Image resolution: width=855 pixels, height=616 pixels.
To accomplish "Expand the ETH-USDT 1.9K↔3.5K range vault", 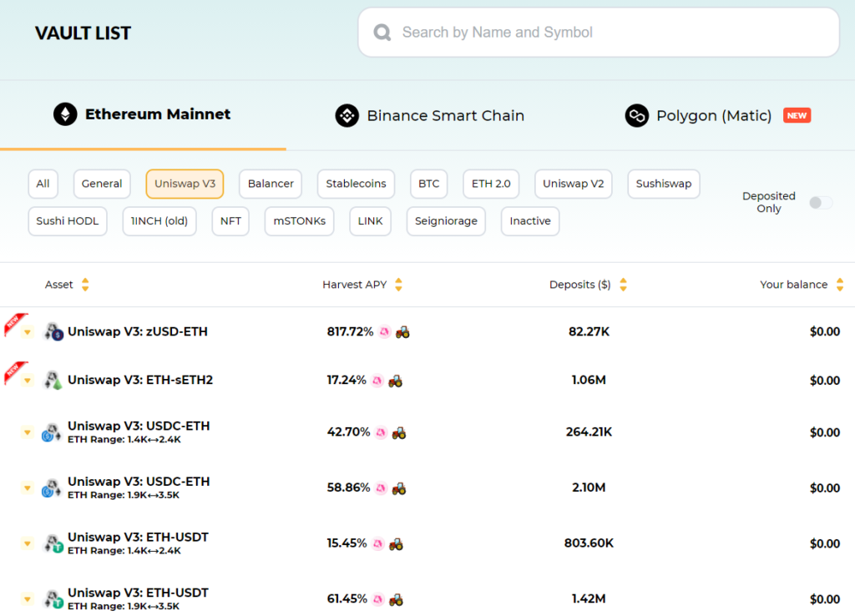I will tap(27, 599).
